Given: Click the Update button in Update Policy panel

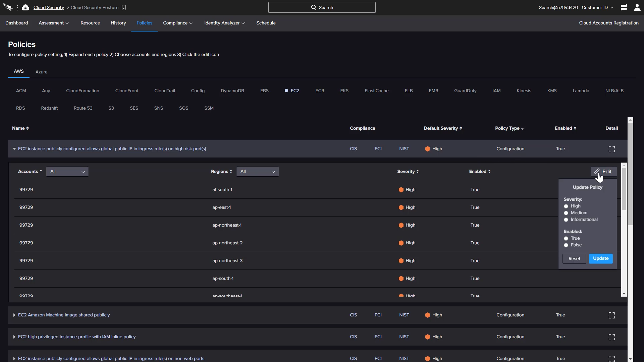Looking at the screenshot, I should 601,258.
